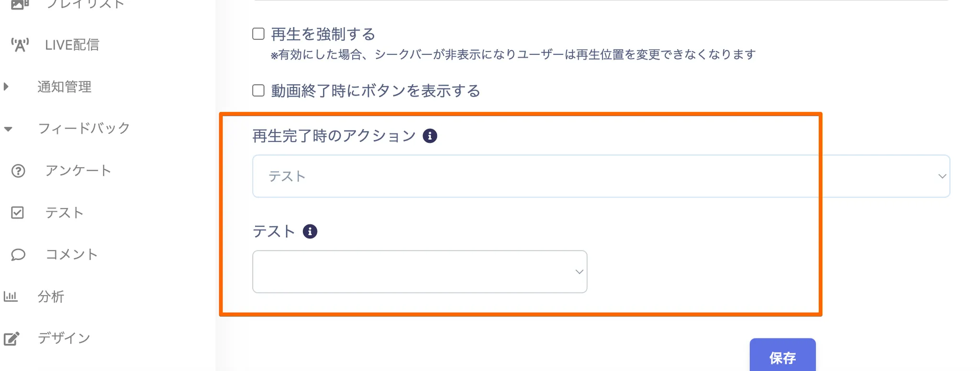980x371 pixels.
Task: Check 動画終了時にボタンを表示する option
Action: point(258,90)
